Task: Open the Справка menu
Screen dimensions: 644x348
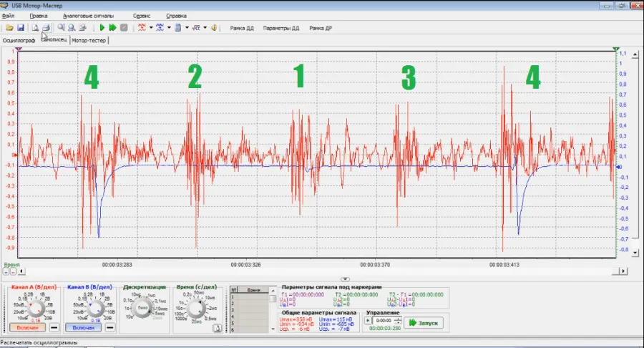Action: click(x=176, y=16)
